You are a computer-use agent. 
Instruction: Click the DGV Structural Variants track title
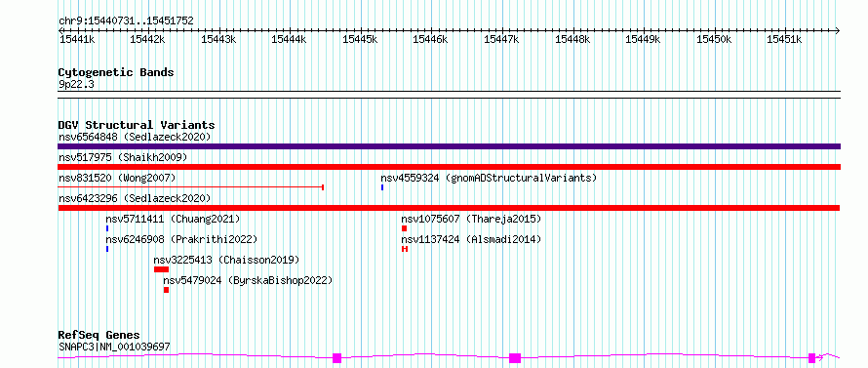click(x=137, y=125)
